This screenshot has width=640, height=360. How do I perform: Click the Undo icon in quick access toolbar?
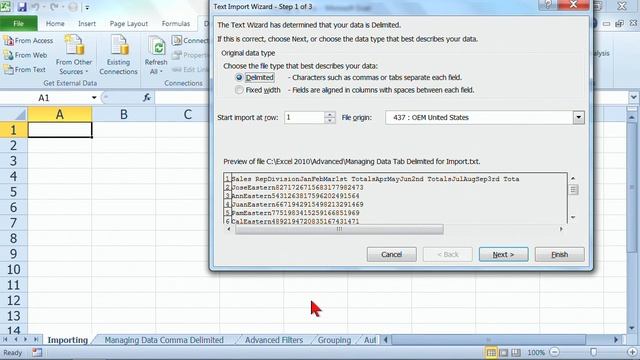coord(35,7)
